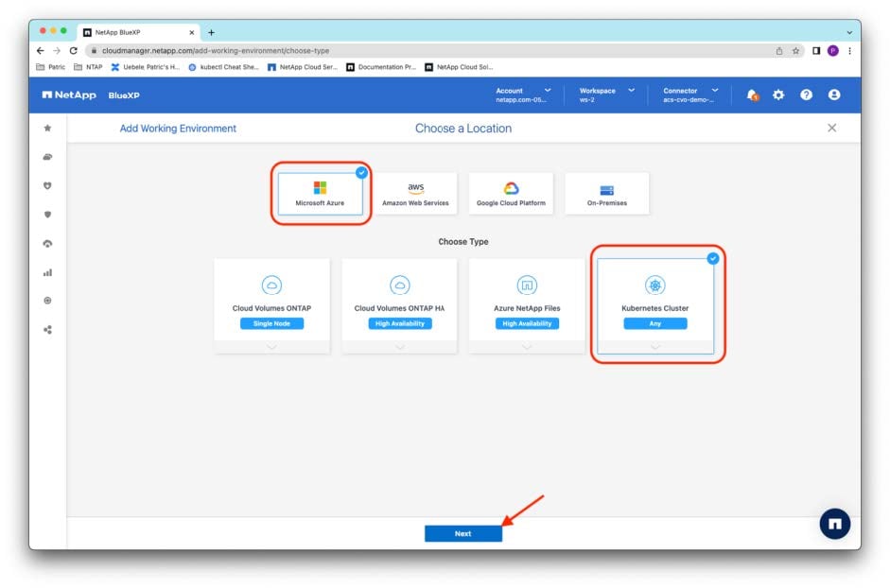This screenshot has height=588, width=890.
Task: Open the shield protection sidebar icon
Action: [47, 215]
